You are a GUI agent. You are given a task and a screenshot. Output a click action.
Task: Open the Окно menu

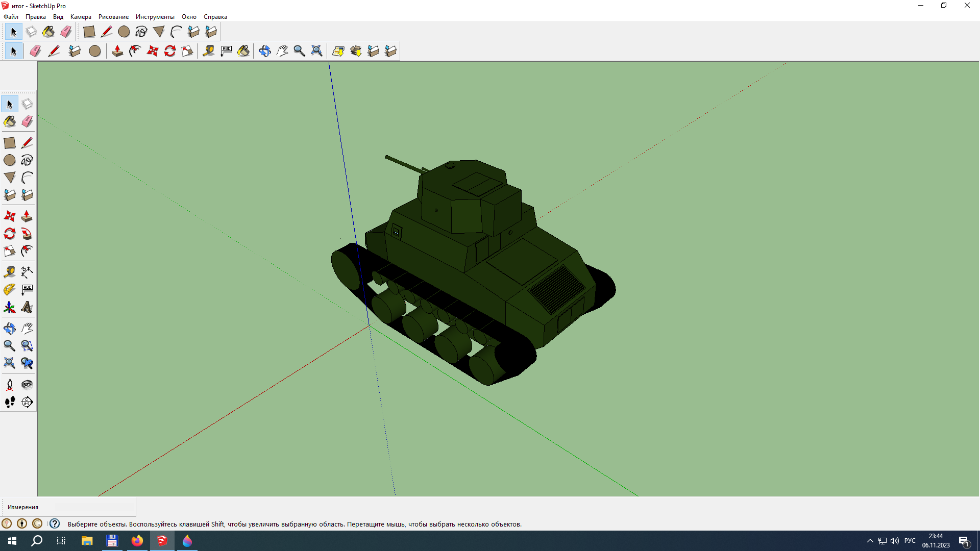[x=189, y=17]
